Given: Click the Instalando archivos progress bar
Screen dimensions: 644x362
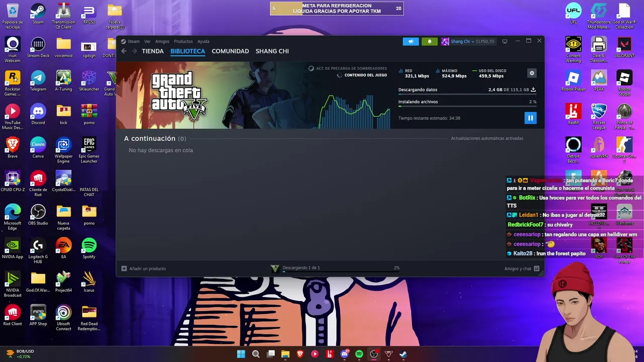Looking at the screenshot, I should click(x=467, y=107).
